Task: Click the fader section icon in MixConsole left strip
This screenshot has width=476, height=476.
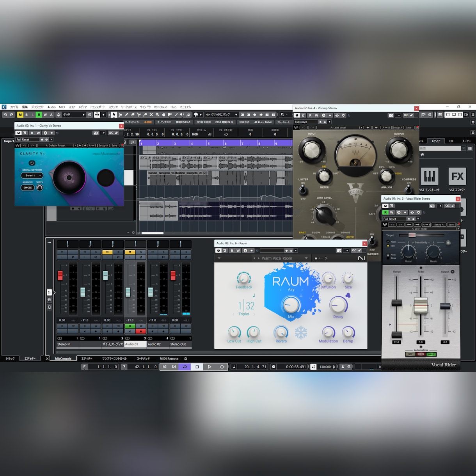Action: click(x=49, y=292)
